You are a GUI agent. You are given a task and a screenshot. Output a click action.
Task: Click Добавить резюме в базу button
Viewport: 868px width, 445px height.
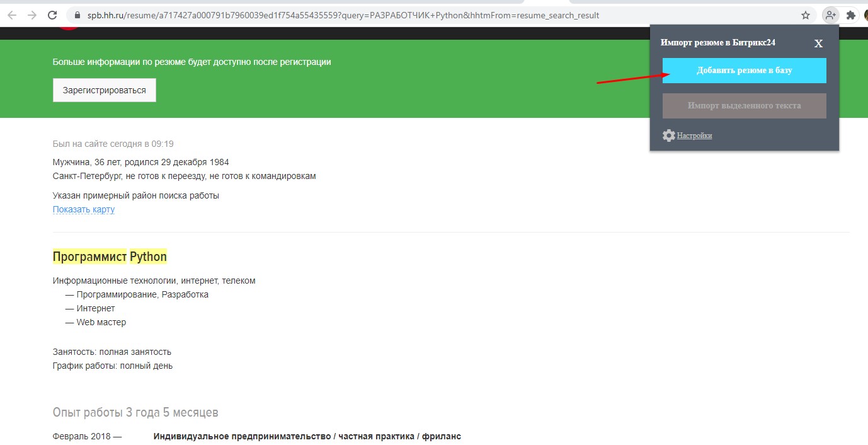744,71
